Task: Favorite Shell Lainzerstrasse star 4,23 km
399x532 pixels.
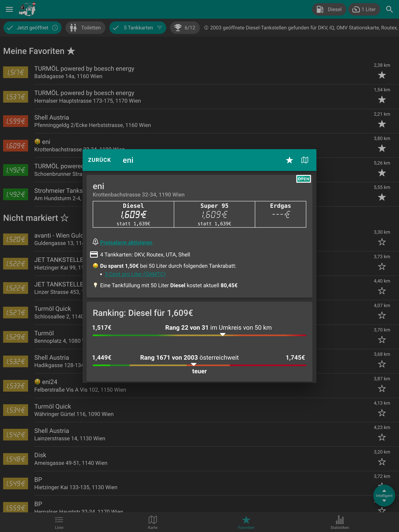Action: 382,437
